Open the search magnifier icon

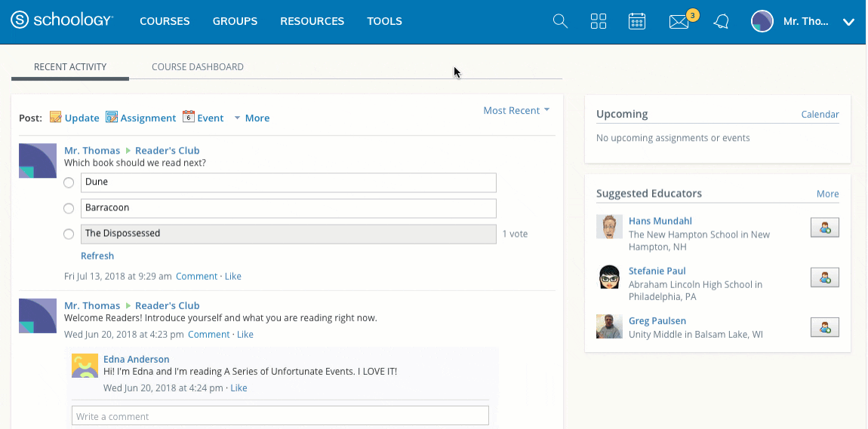[560, 22]
